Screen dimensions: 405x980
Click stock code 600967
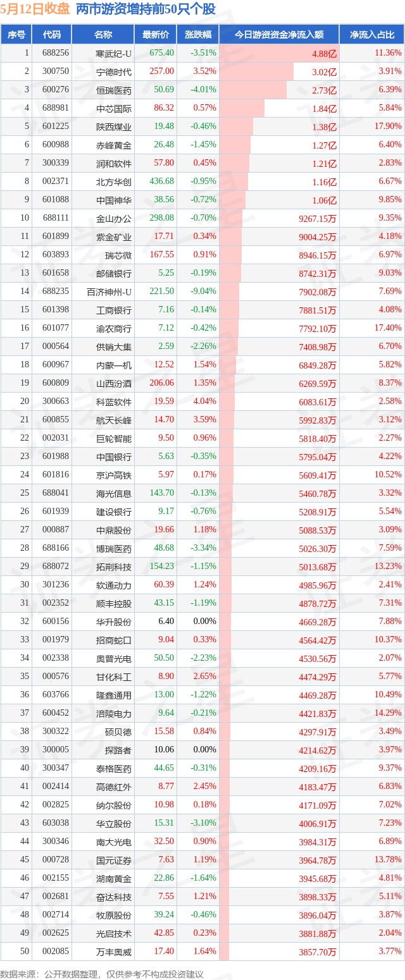click(56, 365)
